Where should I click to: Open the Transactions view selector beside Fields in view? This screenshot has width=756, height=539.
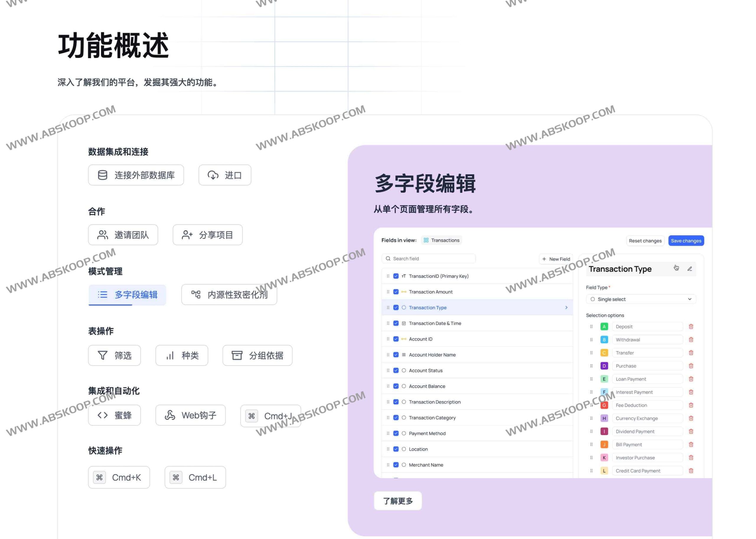tap(441, 240)
